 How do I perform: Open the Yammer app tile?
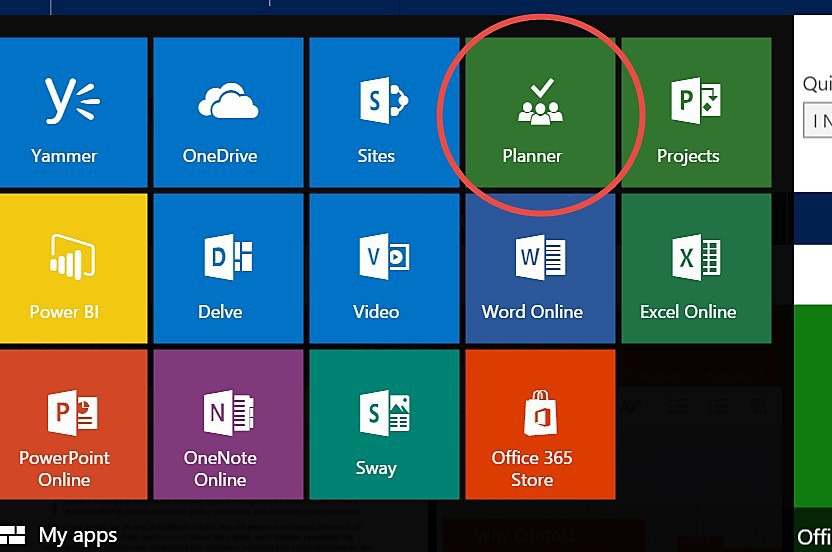tap(65, 112)
